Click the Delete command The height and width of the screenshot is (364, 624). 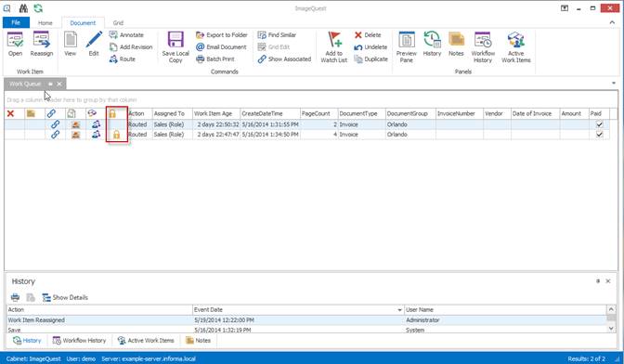pyautogui.click(x=368, y=35)
